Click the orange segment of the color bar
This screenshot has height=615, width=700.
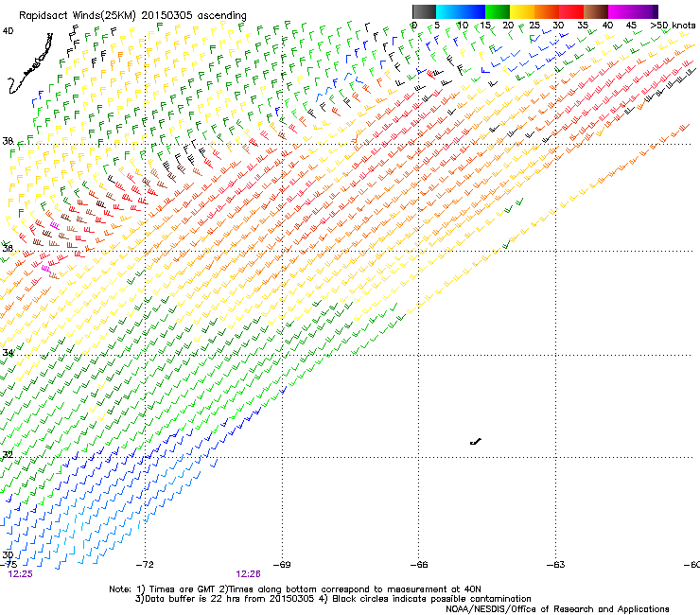click(x=547, y=11)
